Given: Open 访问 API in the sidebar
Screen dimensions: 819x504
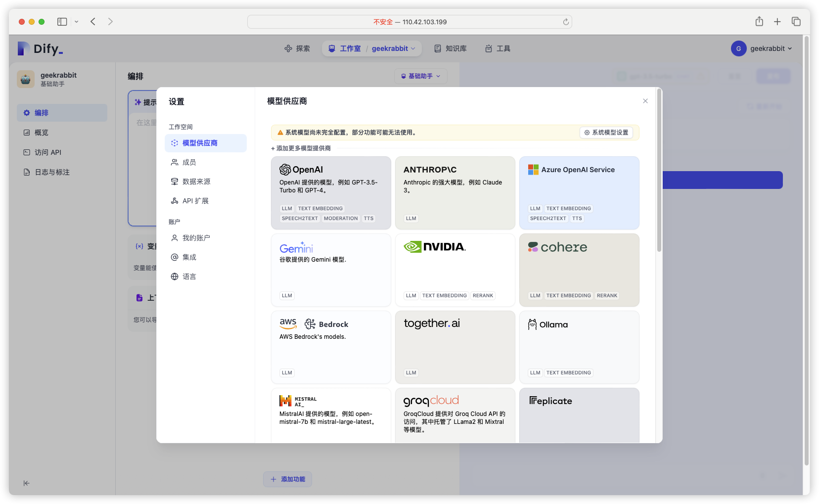Looking at the screenshot, I should (62, 152).
